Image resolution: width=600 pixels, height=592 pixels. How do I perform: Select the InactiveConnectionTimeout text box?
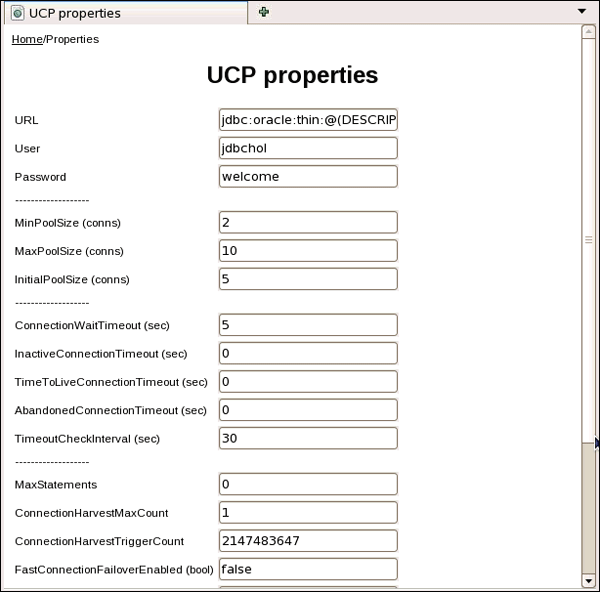(308, 353)
